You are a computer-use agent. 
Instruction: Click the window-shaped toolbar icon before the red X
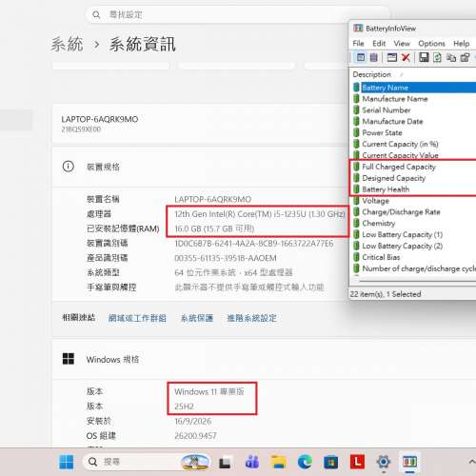pyautogui.click(x=392, y=57)
